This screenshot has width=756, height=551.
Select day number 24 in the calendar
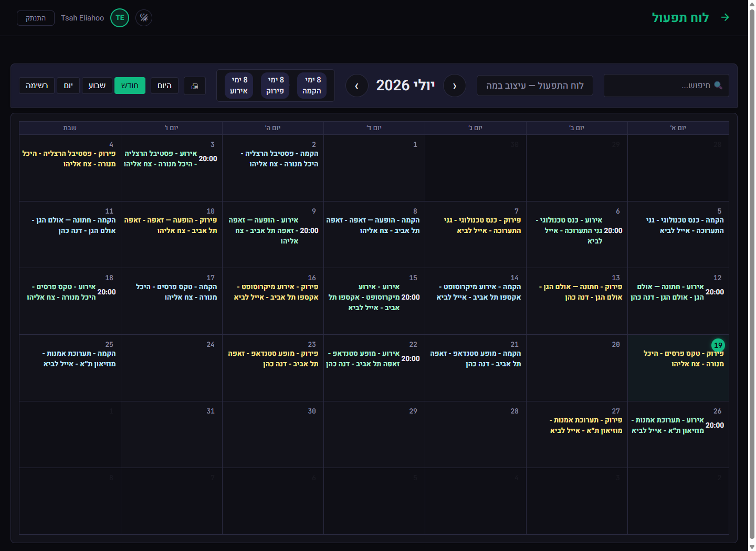coord(211,344)
